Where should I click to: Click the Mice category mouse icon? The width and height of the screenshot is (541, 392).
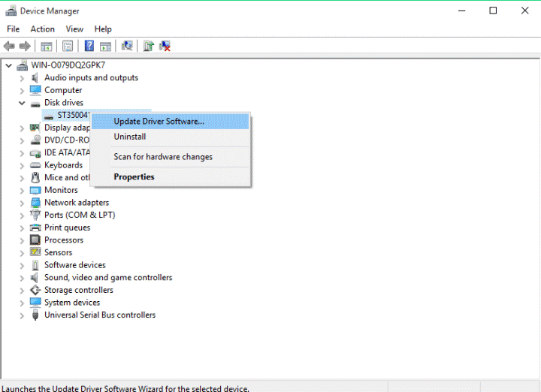(35, 177)
